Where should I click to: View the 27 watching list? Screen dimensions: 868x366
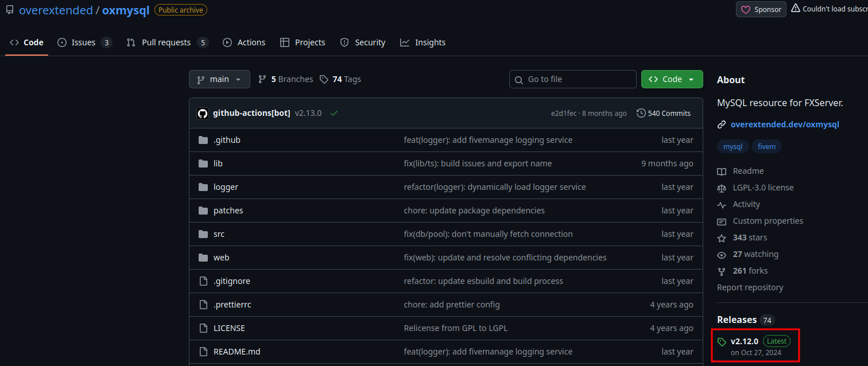click(x=755, y=254)
